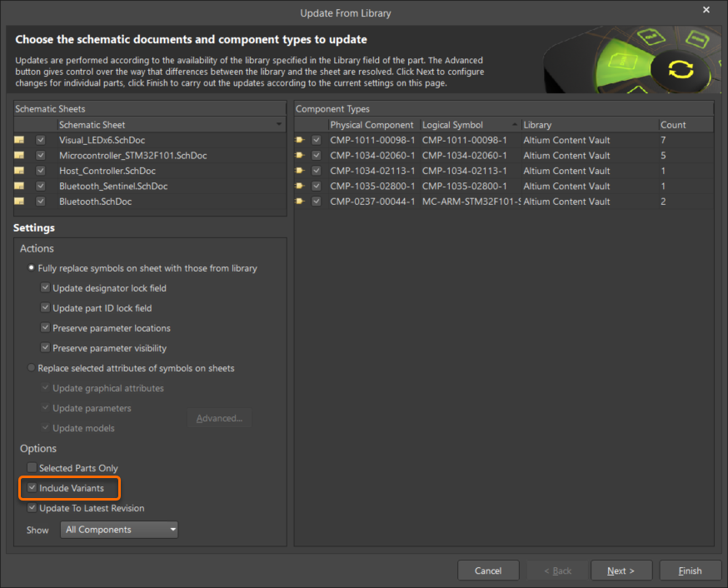Click the sheet icon beside Host_Controller.SchDoc
The image size is (728, 588).
[19, 171]
